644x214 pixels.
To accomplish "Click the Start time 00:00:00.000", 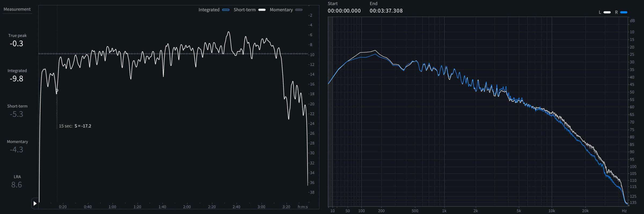I will [x=344, y=11].
